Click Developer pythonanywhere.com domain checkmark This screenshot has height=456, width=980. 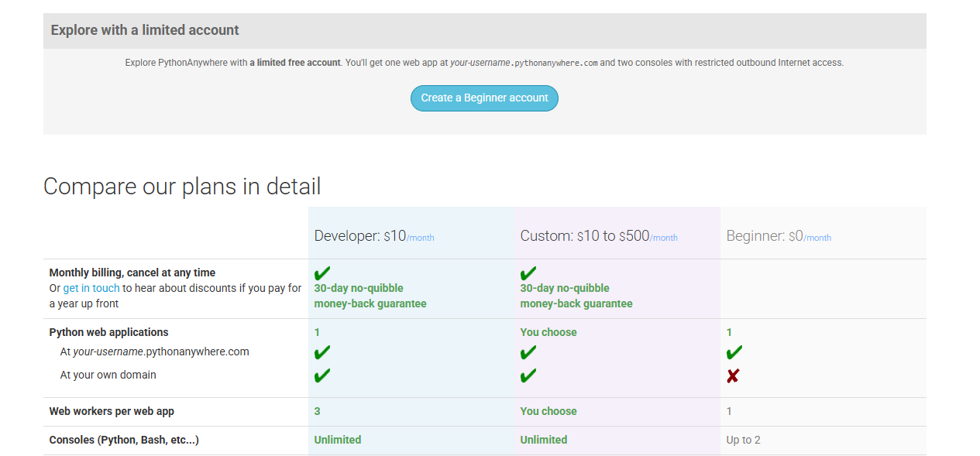tap(322, 352)
